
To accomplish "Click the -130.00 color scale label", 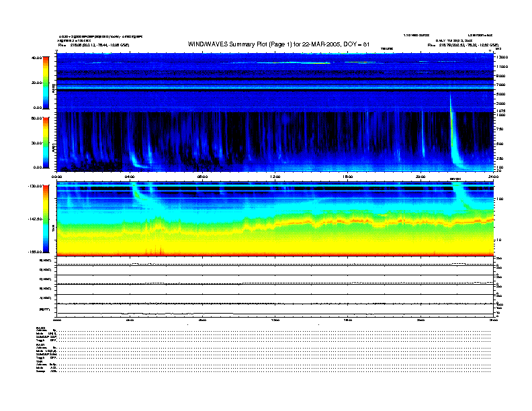I will pos(35,186).
